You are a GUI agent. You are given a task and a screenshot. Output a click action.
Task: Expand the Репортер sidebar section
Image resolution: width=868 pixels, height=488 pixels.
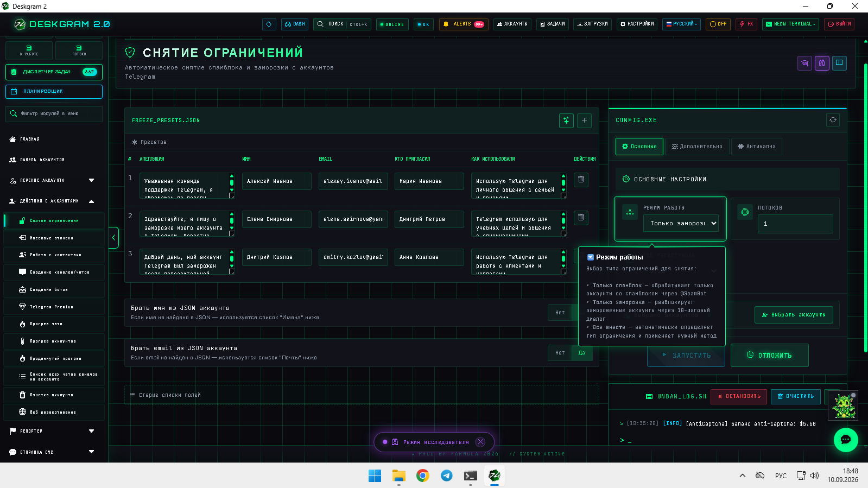tap(53, 431)
